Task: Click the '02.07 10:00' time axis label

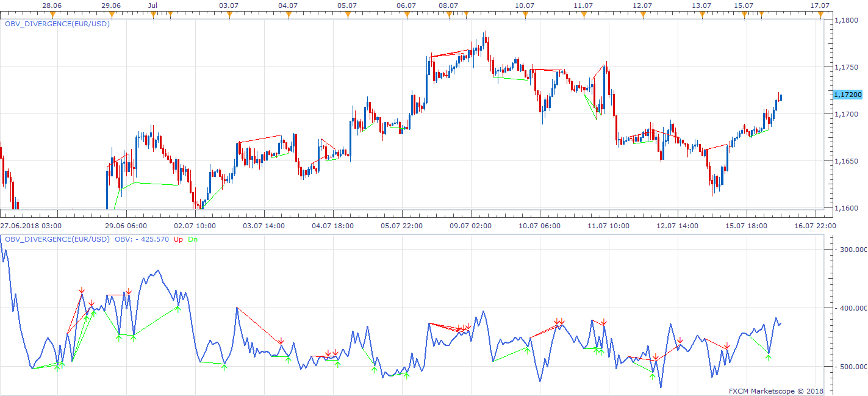Action: tap(193, 225)
